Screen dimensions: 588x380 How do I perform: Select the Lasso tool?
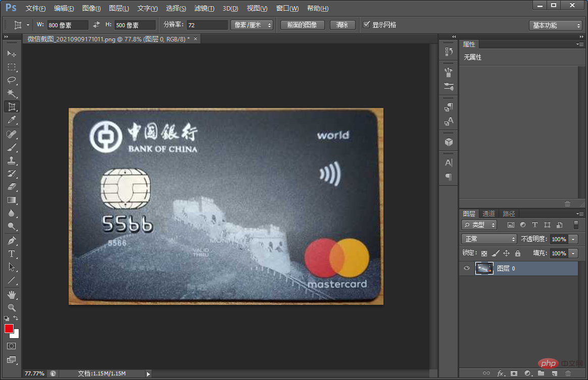[x=12, y=80]
